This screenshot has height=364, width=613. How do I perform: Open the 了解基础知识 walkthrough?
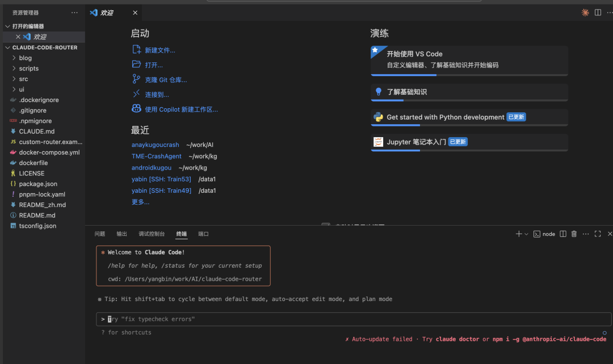(469, 92)
